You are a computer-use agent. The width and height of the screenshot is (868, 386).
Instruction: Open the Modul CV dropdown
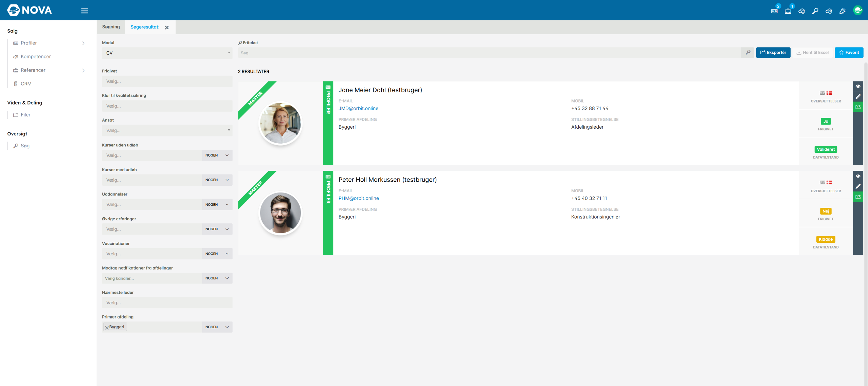pyautogui.click(x=167, y=53)
